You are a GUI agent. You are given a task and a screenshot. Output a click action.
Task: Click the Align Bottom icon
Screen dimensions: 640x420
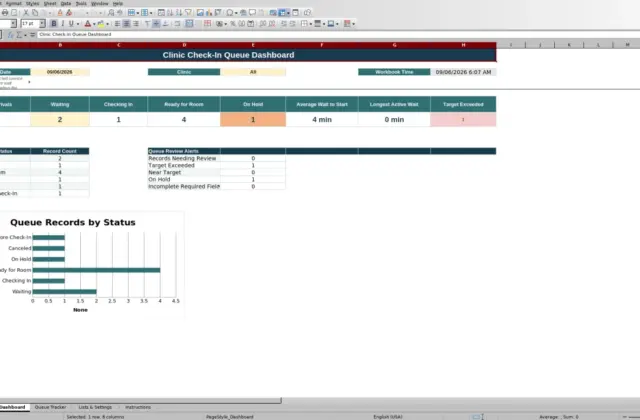click(x=165, y=23)
